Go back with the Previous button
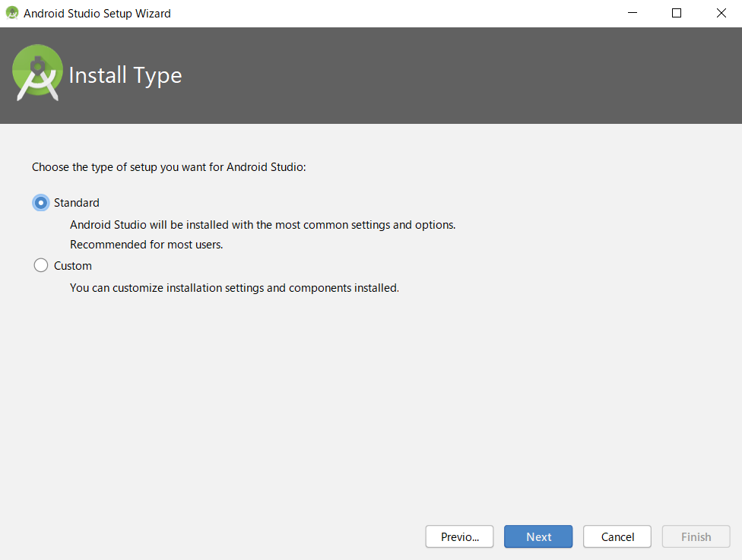Viewport: 742px width, 560px height. [459, 536]
